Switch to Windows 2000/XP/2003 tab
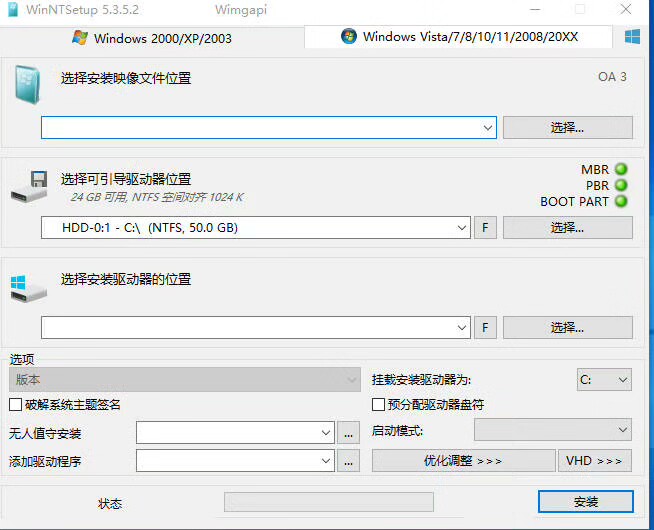 [x=152, y=38]
